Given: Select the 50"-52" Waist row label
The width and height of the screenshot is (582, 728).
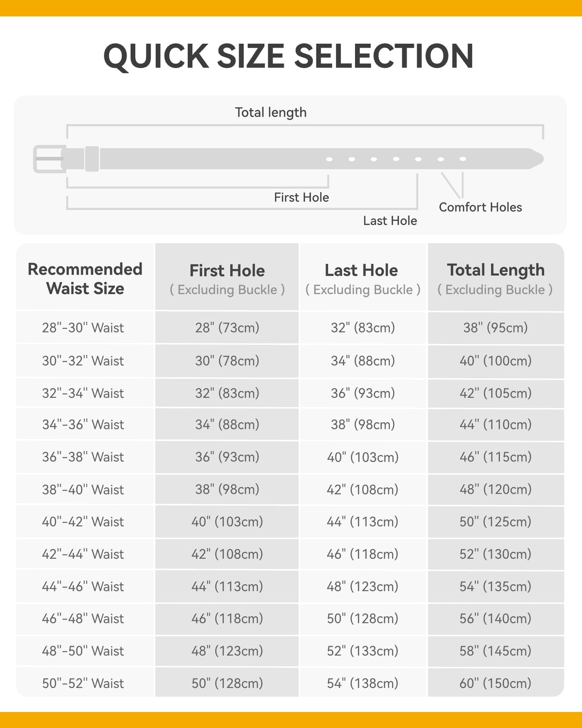Looking at the screenshot, I should 83,683.
